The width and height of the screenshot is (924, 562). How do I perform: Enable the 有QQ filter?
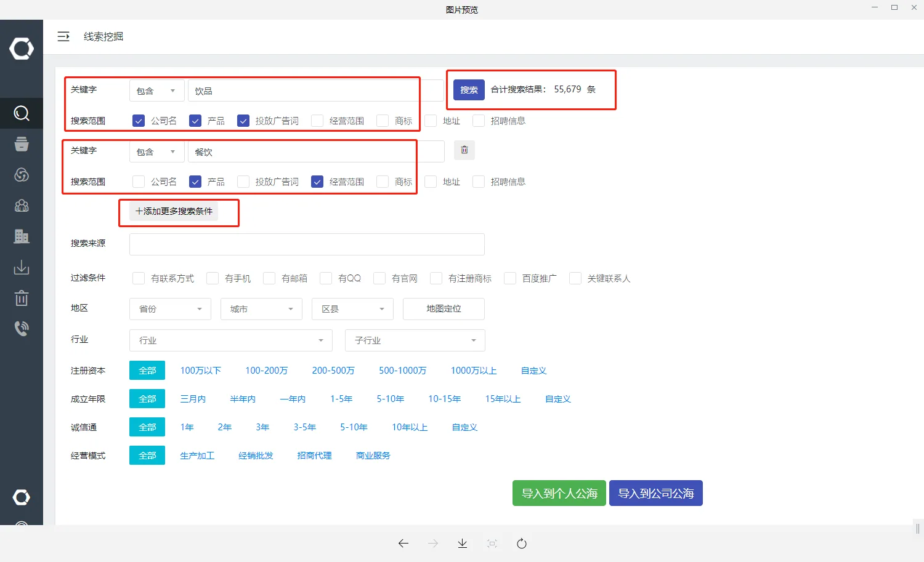[326, 278]
